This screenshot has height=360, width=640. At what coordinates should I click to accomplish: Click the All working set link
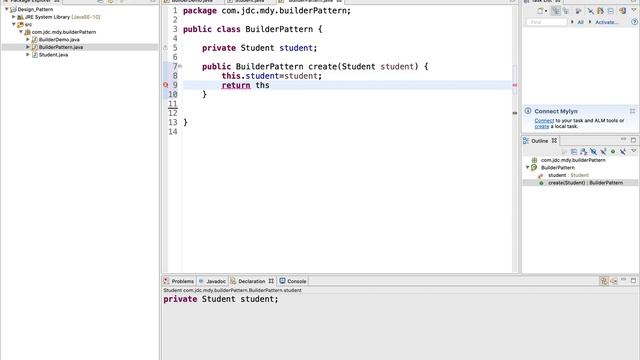[580, 22]
